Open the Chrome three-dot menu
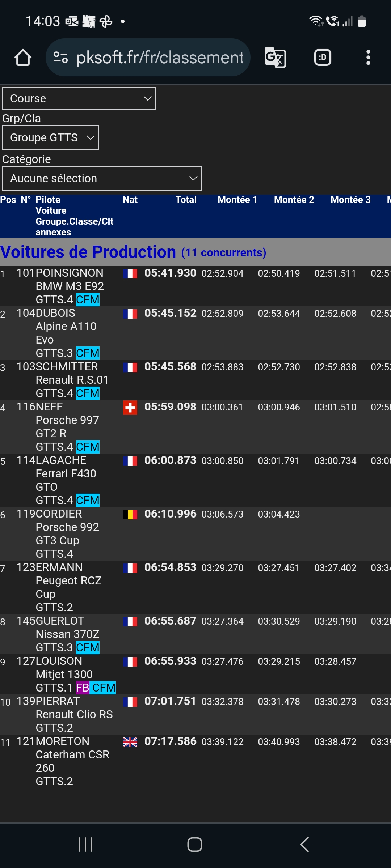The image size is (391, 868). (368, 58)
